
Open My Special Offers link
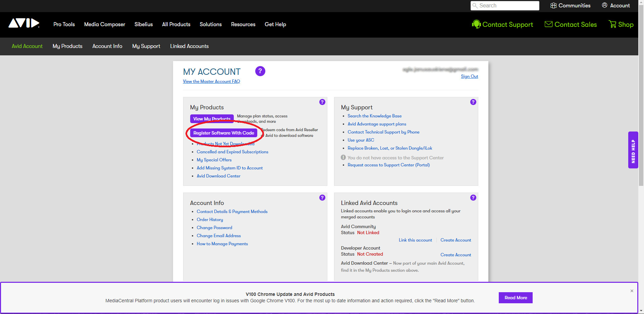pyautogui.click(x=214, y=160)
